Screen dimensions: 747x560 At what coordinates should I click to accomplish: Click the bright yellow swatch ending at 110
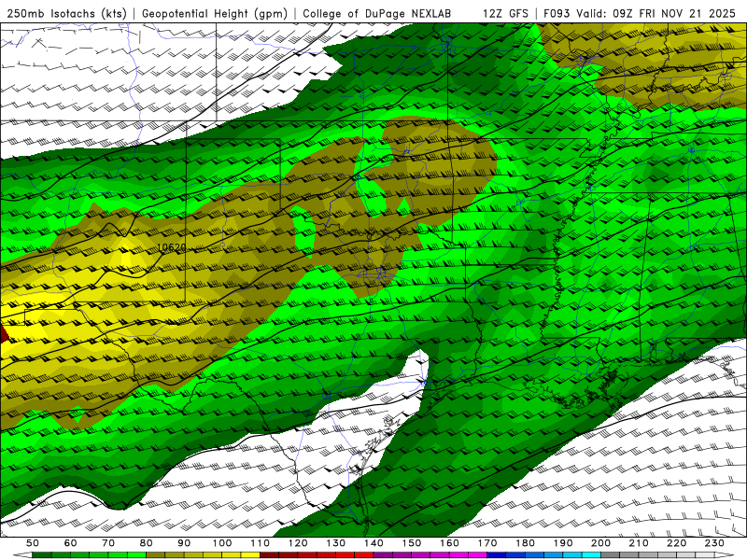click(250, 555)
